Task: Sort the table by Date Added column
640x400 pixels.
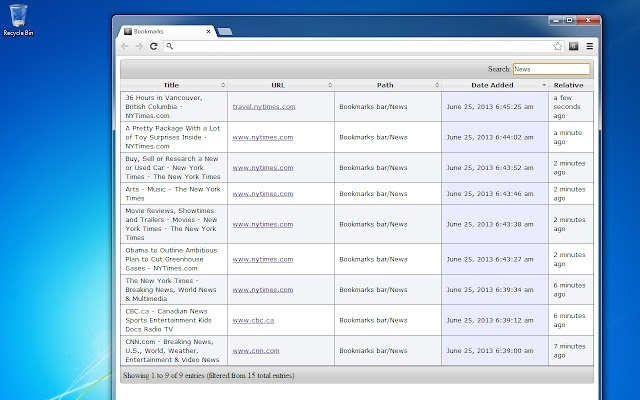Action: coord(494,85)
